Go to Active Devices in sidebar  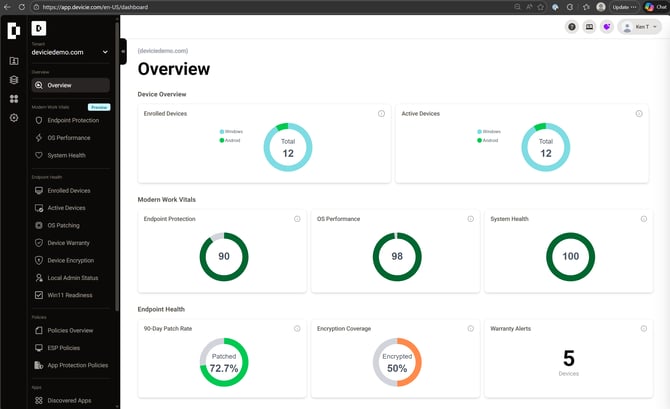coord(71,208)
